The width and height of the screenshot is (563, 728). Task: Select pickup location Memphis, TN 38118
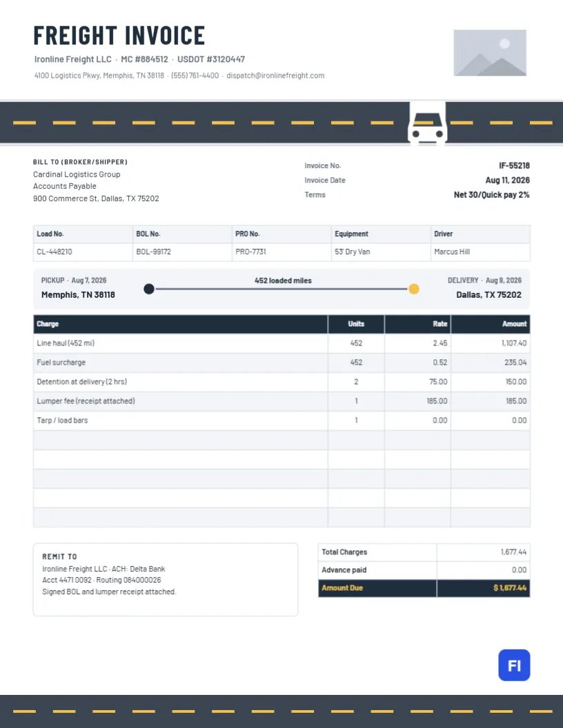(78, 294)
